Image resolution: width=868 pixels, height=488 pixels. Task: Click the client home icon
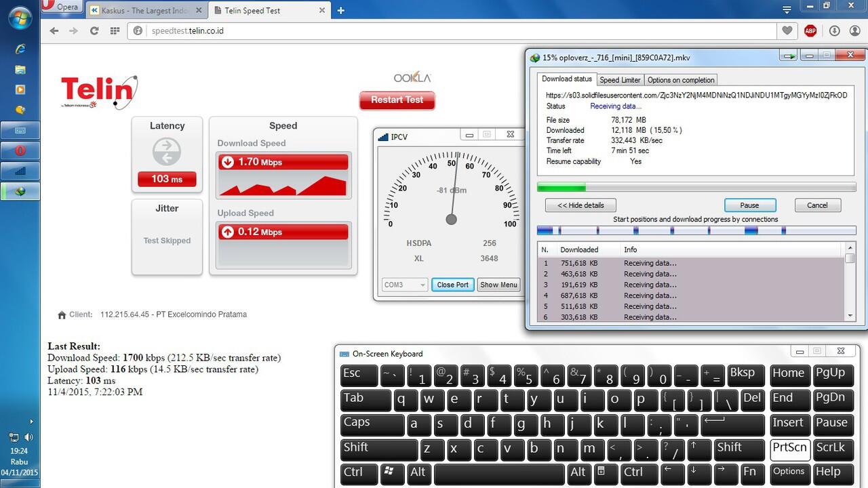62,315
